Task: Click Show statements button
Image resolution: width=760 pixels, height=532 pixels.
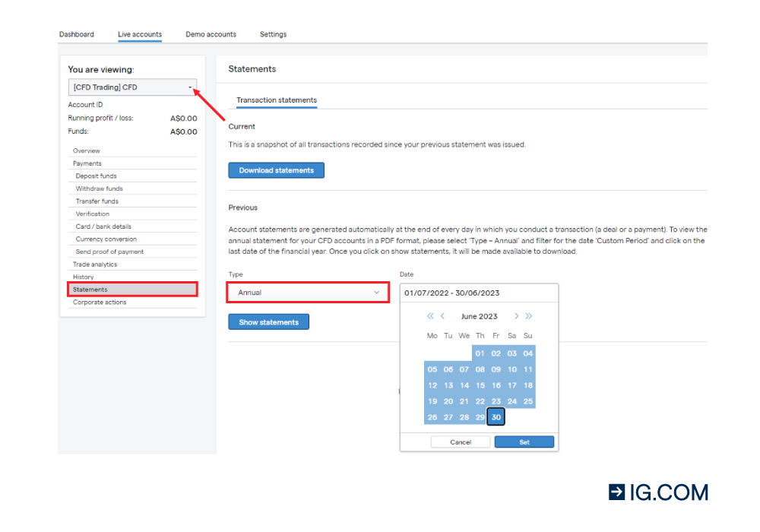Action: 268,322
